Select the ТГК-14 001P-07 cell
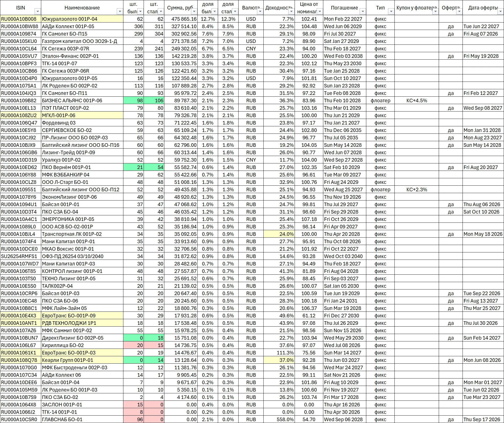This screenshot has height=423, width=504. 82,63
